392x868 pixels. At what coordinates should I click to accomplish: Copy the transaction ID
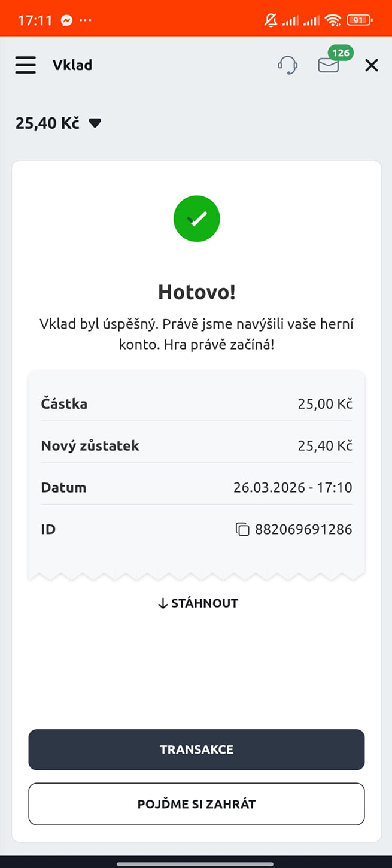point(242,529)
